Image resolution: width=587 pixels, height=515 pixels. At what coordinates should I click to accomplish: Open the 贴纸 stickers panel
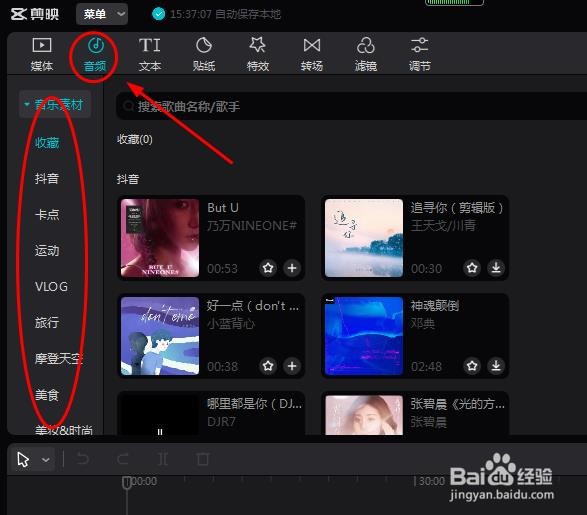point(204,54)
